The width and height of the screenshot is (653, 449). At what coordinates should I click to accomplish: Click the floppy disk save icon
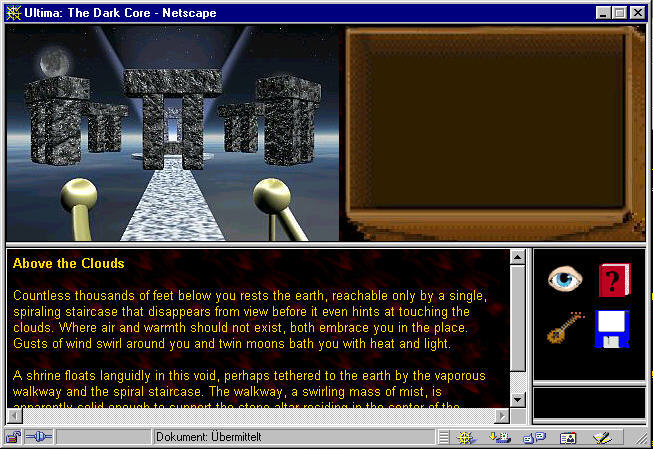tap(612, 329)
